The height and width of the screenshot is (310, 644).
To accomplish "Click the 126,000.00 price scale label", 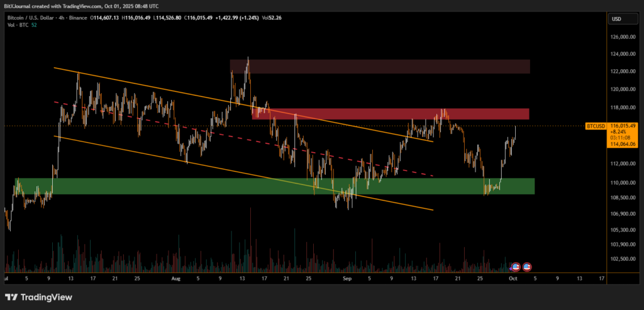I will (624, 36).
